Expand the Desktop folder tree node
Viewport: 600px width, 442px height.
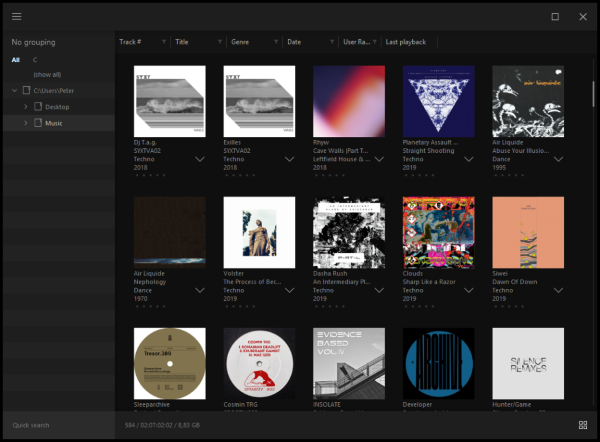point(25,106)
